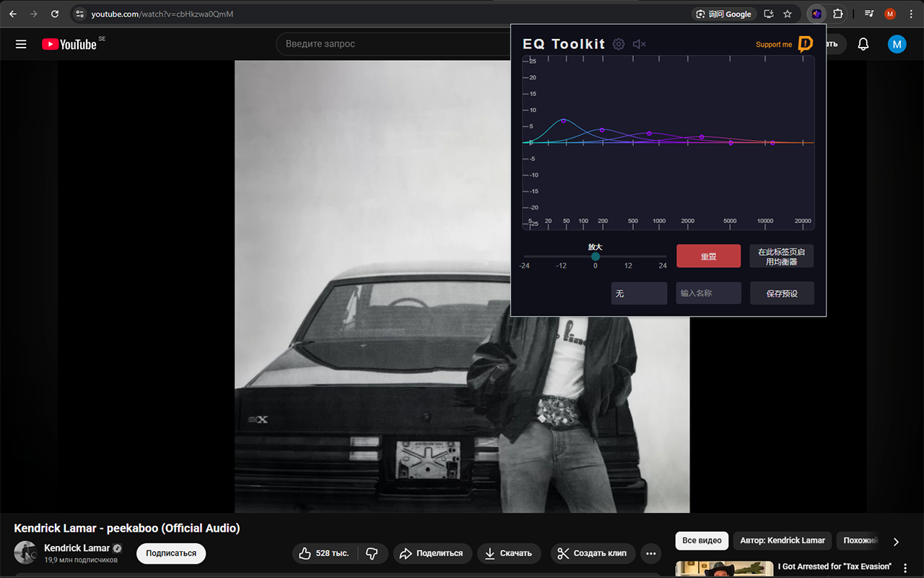Open the YouTube account avatar menu

point(897,44)
